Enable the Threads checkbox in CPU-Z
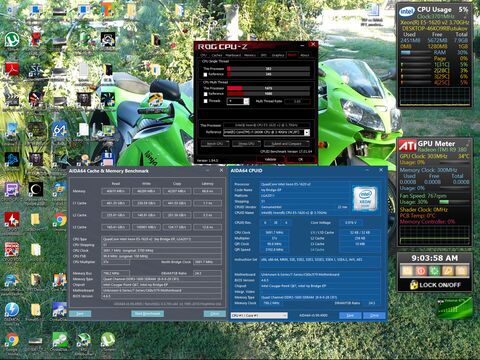Viewport: 480px width, 360px height. point(205,101)
